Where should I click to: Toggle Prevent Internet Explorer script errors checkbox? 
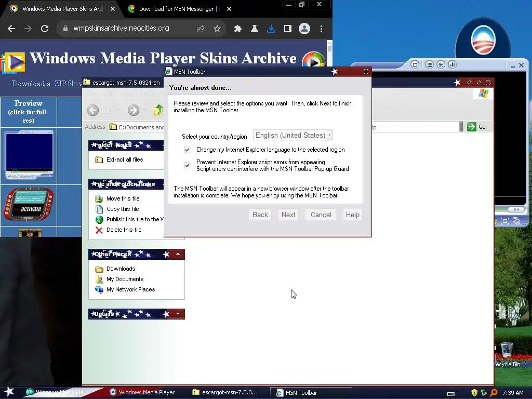tap(187, 165)
